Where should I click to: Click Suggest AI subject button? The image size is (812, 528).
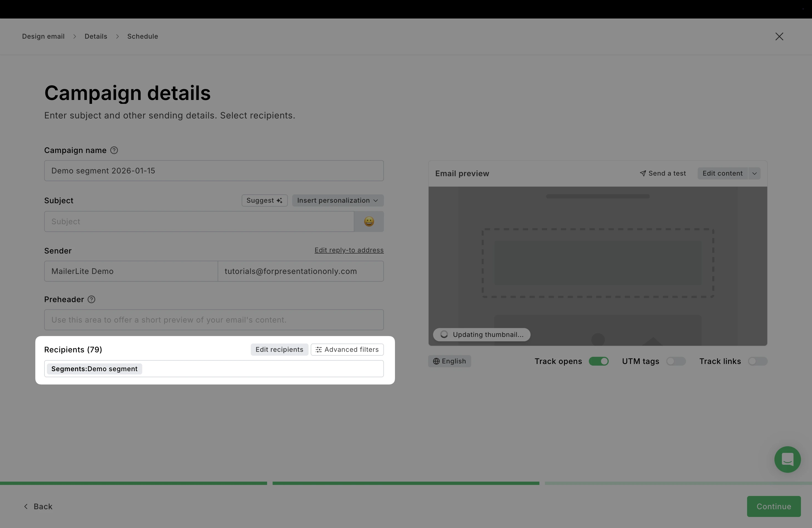tap(264, 200)
